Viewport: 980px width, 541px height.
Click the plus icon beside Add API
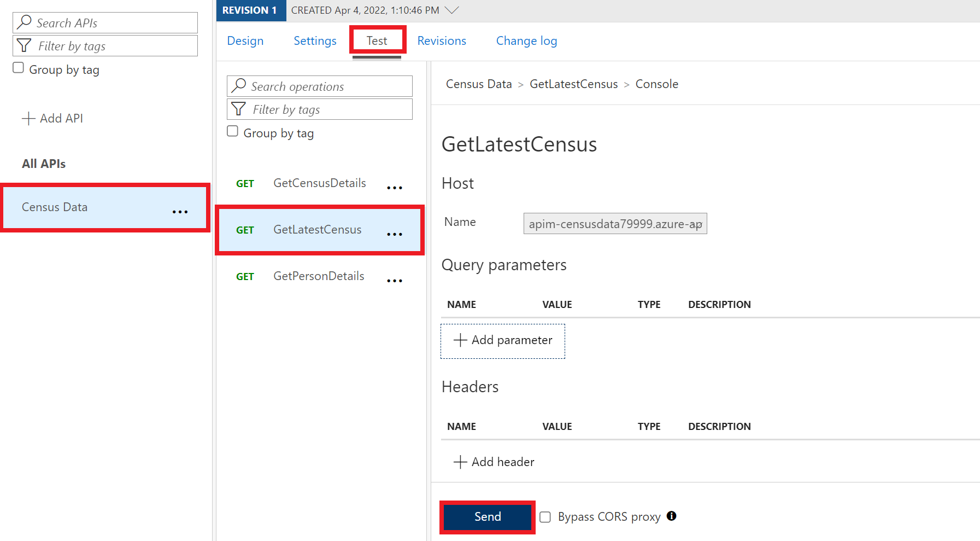[x=28, y=119]
